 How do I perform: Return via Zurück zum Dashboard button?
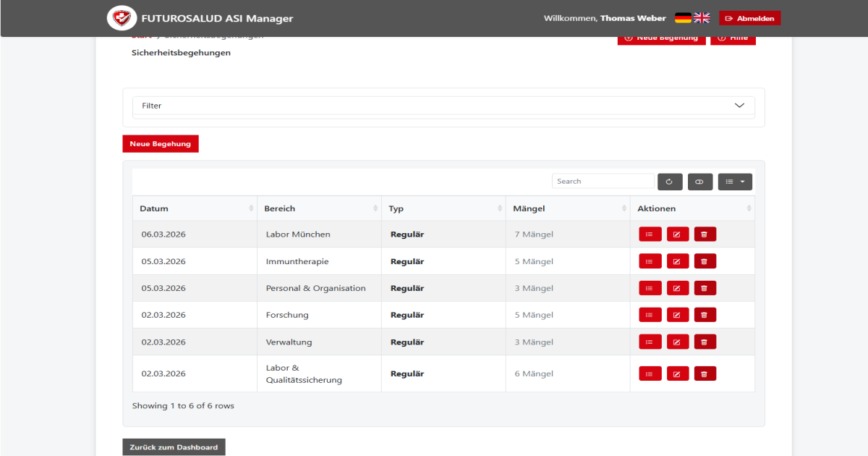click(x=174, y=447)
